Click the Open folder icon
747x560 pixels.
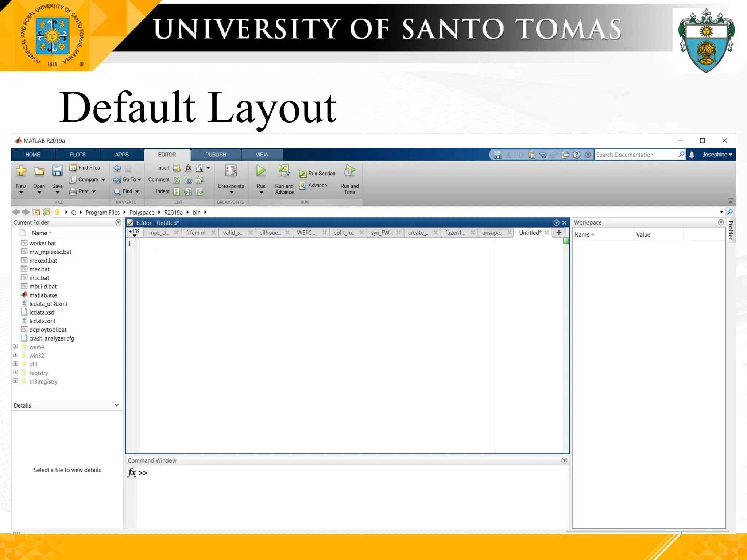(39, 171)
